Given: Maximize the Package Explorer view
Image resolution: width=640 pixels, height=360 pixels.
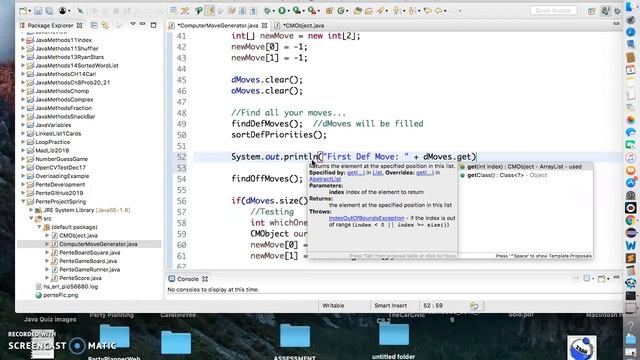Looking at the screenshot, I should pos(153,25).
